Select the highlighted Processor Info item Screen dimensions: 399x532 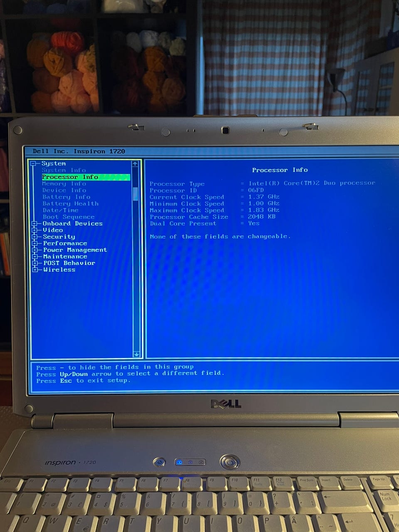[x=86, y=177]
